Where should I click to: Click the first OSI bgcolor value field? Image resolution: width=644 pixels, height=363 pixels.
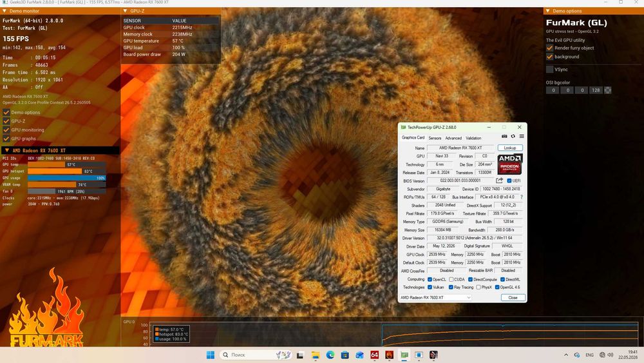tap(553, 90)
